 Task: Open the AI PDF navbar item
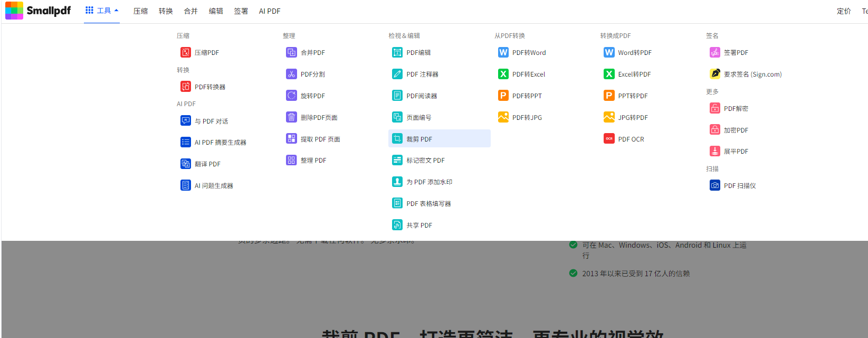click(x=269, y=11)
